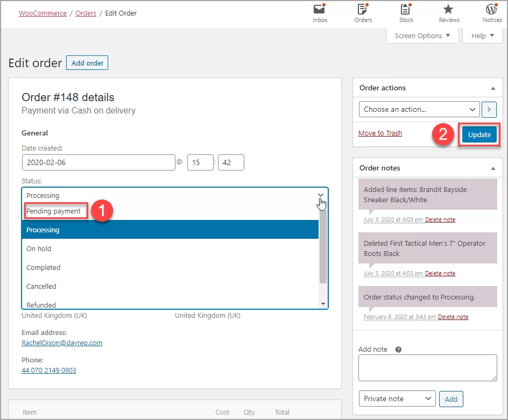Click the email address RachelDixon@dayrep.com
The height and width of the screenshot is (420, 508).
[x=61, y=343]
